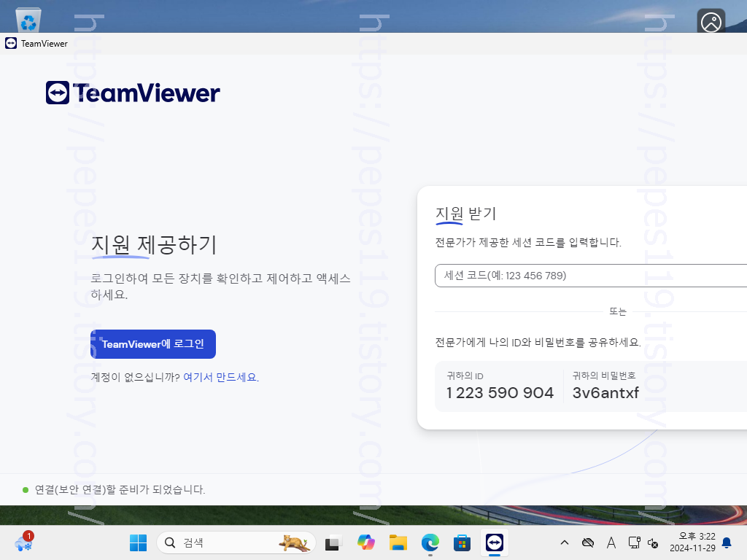The width and height of the screenshot is (747, 560).
Task: Open Microsoft Store from the taskbar
Action: pyautogui.click(x=462, y=542)
